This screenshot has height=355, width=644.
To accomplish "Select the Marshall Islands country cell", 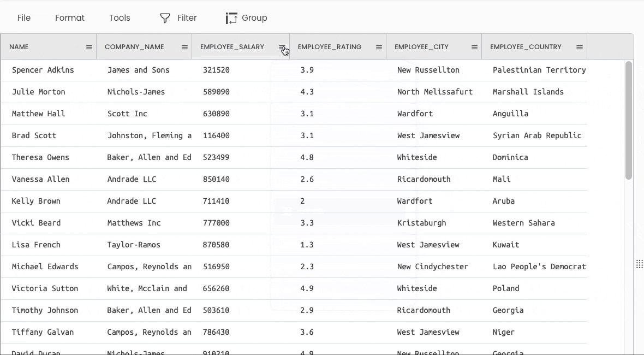I will 528,92.
